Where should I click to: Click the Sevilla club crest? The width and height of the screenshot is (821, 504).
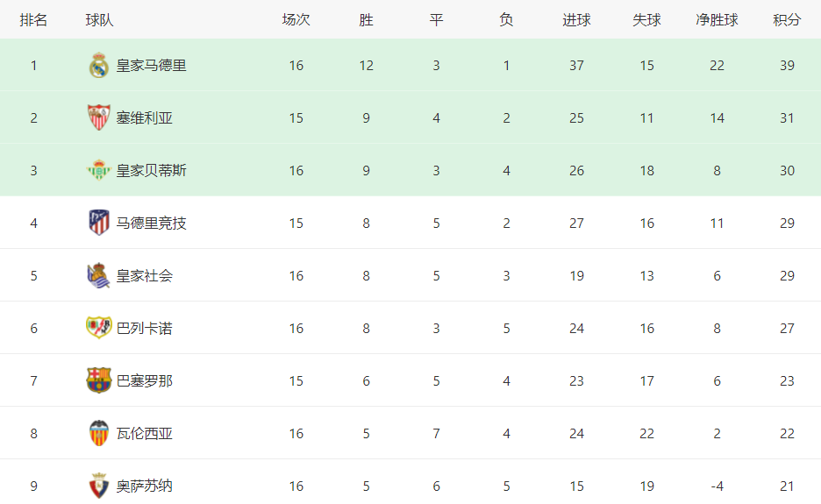pyautogui.click(x=98, y=117)
